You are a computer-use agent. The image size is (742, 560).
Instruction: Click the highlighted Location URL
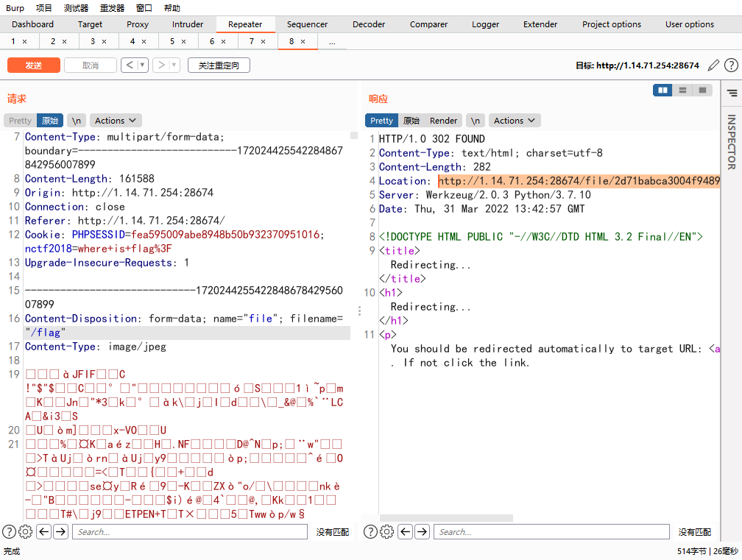pyautogui.click(x=579, y=181)
